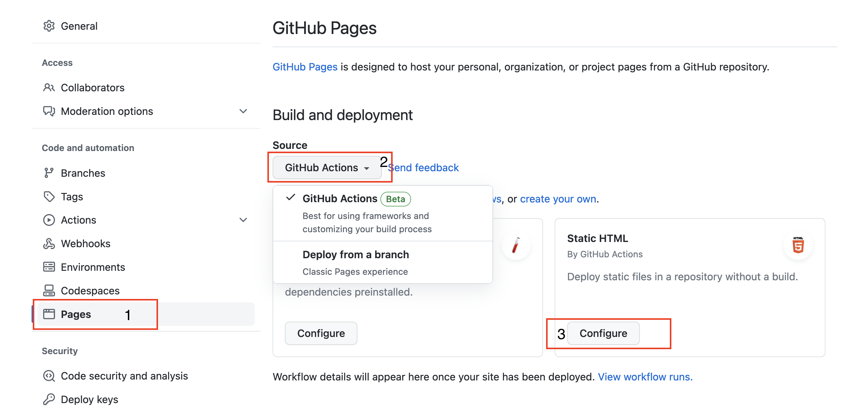
Task: Expand the Actions submenu chevron
Action: [243, 220]
